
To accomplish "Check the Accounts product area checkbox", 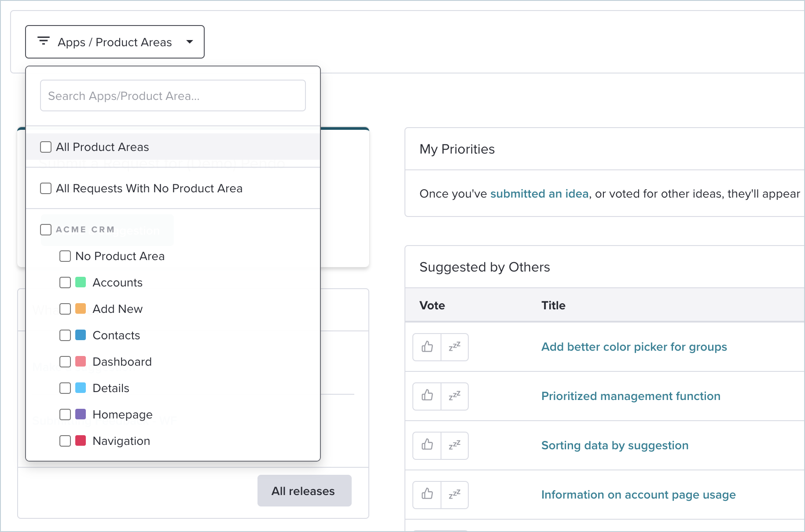I will point(65,283).
